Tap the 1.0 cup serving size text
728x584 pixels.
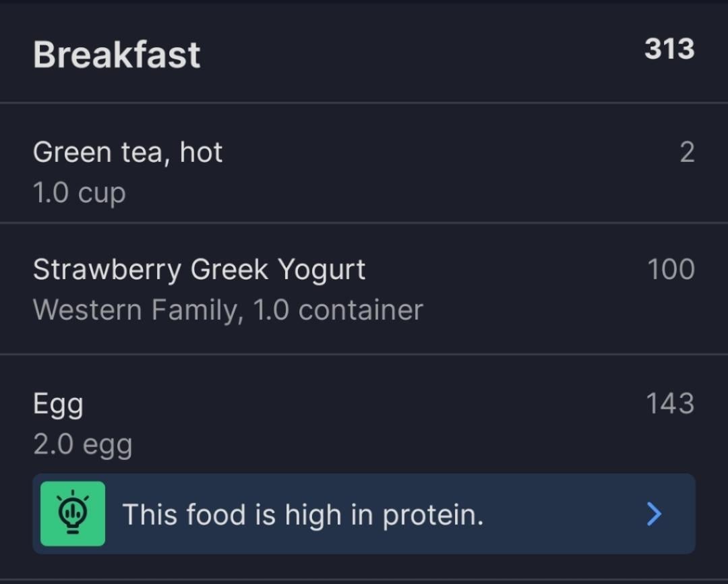(80, 193)
